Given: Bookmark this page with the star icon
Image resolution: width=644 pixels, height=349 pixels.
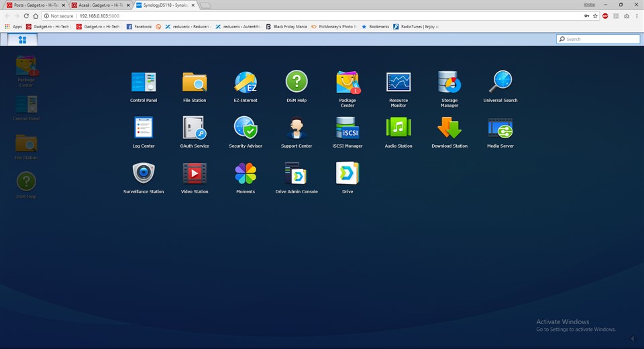Looking at the screenshot, I should [595, 15].
